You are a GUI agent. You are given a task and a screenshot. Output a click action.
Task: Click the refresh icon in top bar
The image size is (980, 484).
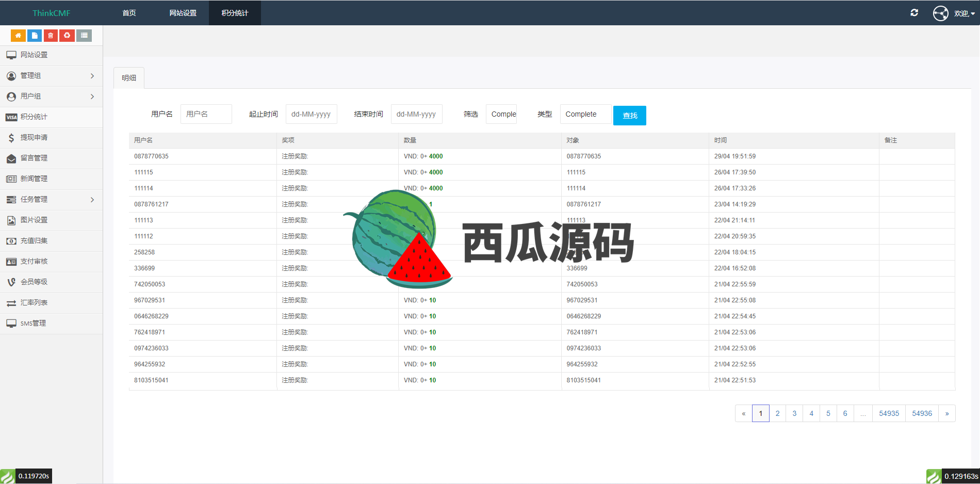[x=914, y=13]
